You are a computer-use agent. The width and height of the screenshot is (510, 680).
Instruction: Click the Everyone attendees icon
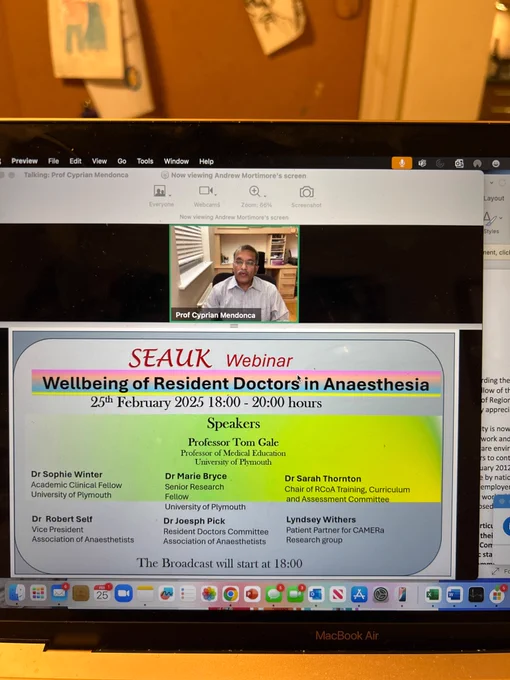pos(160,191)
